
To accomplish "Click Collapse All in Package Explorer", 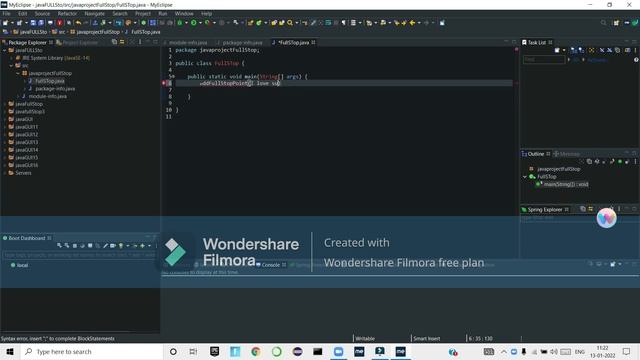I will pyautogui.click(x=114, y=42).
